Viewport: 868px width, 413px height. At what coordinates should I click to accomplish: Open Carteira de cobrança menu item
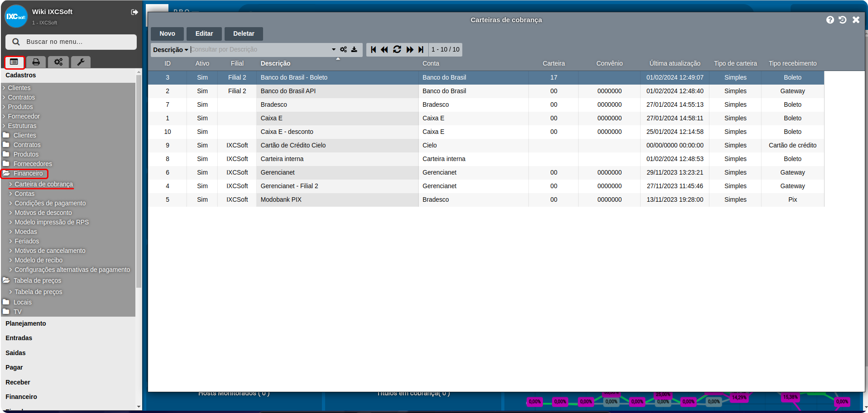(x=43, y=184)
